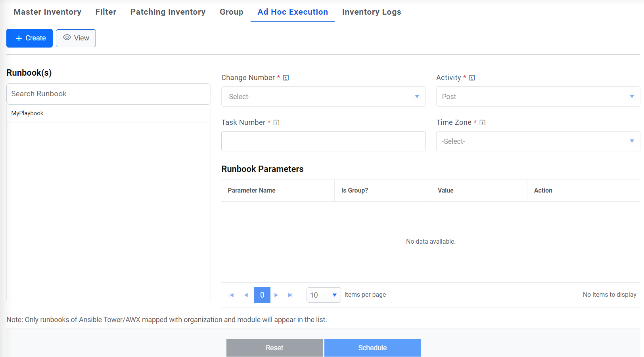Click inside the Search Runbook field

pyautogui.click(x=108, y=94)
